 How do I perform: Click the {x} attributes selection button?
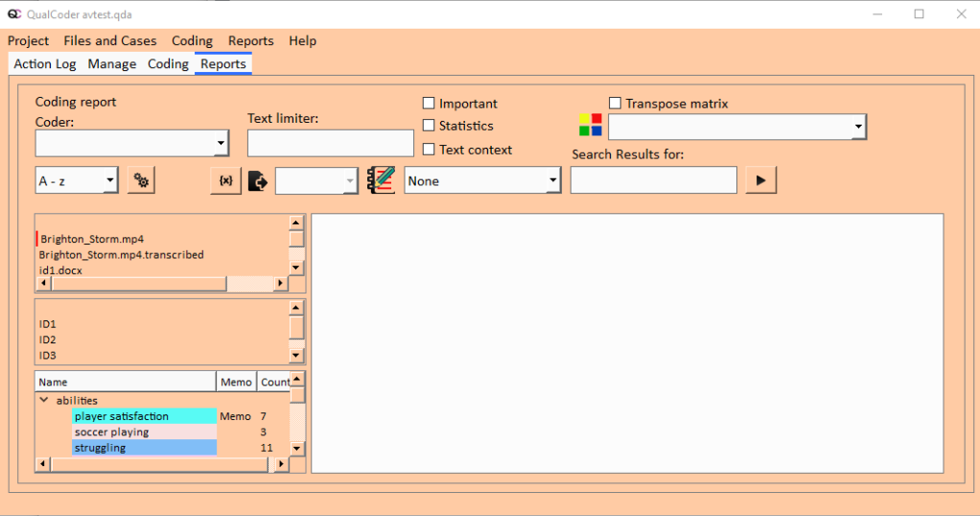pos(226,180)
